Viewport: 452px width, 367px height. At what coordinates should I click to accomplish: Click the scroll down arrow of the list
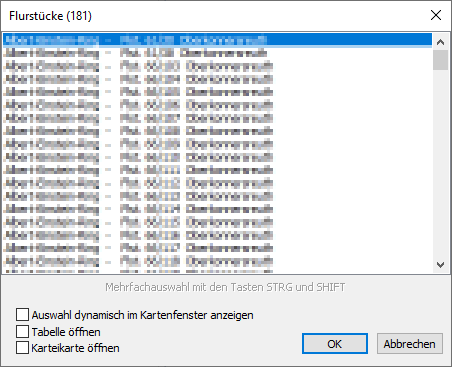440,265
